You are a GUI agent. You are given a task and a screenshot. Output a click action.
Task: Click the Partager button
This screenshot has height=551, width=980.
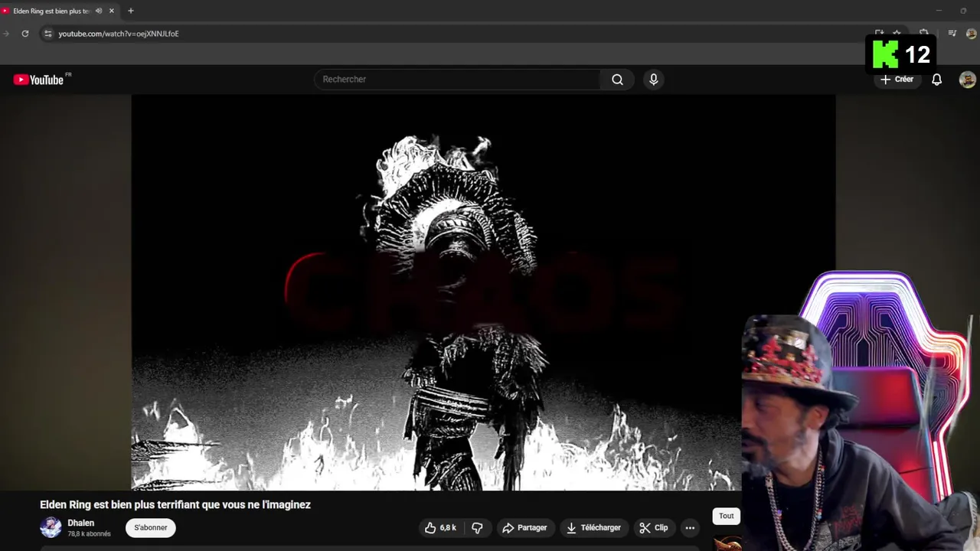click(524, 527)
